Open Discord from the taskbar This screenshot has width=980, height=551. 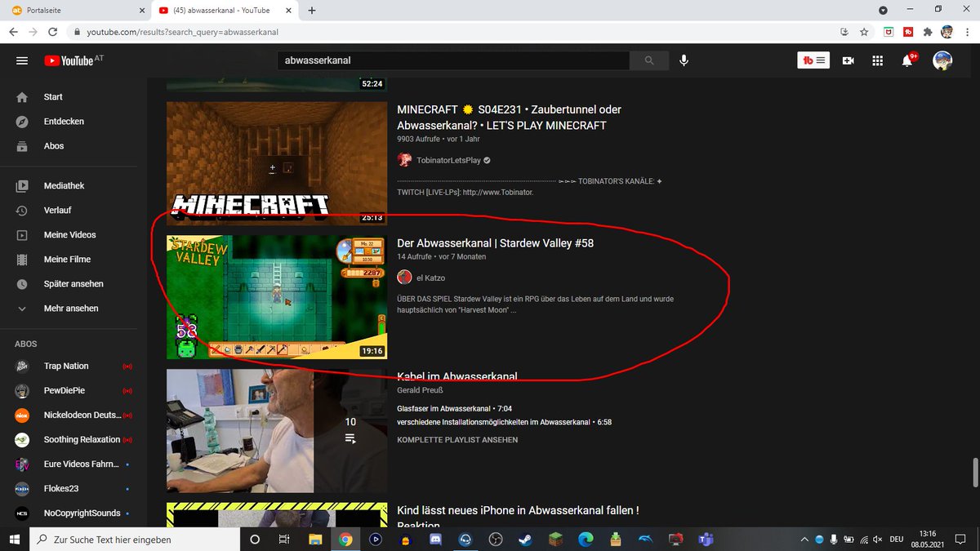click(435, 540)
